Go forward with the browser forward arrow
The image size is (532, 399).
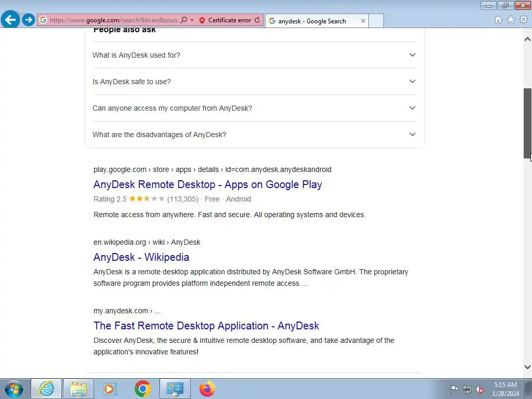[29, 20]
